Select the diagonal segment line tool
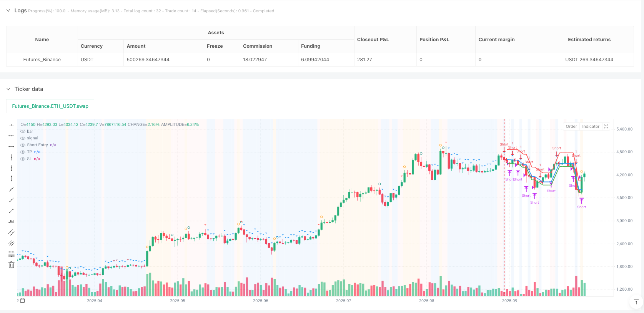The image size is (644, 313). tap(12, 211)
